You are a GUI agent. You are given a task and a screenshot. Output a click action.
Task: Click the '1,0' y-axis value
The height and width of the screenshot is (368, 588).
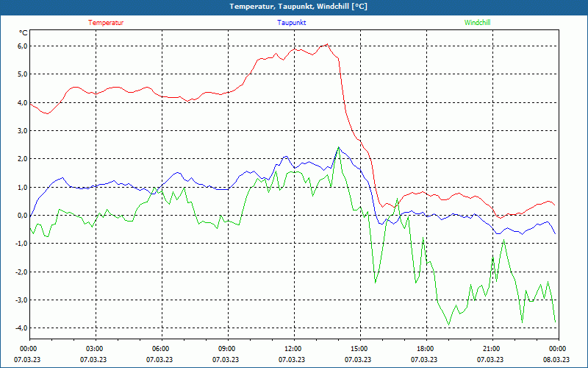click(x=23, y=187)
